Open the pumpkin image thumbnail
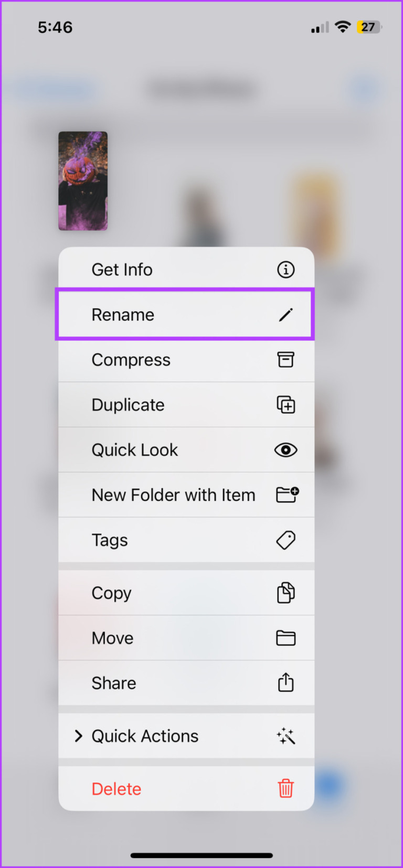The height and width of the screenshot is (868, 403). point(82,181)
